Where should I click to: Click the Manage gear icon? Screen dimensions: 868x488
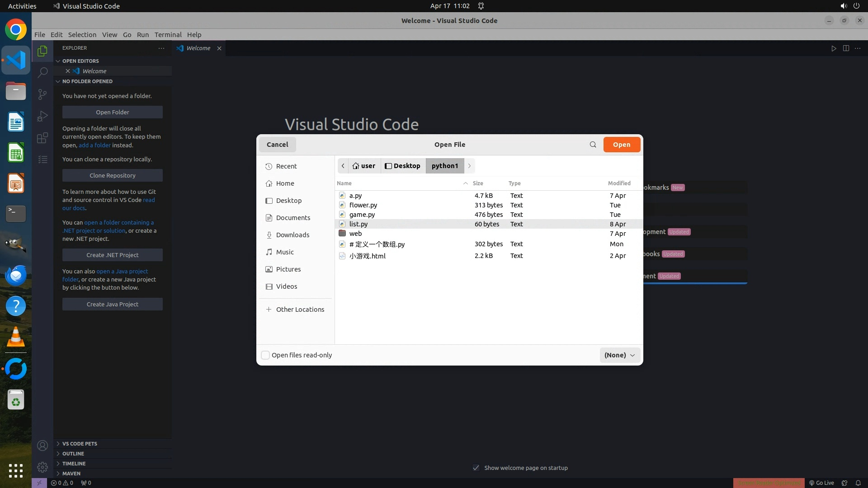click(x=42, y=467)
